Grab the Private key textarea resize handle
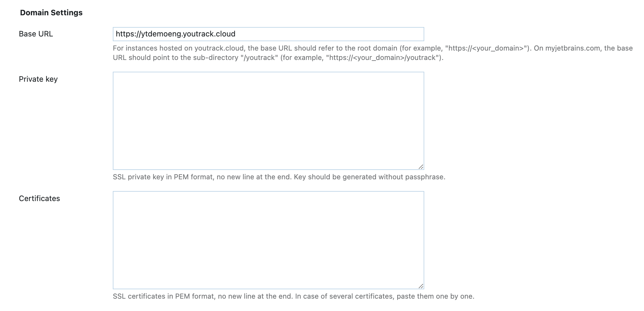This screenshot has width=644, height=311. click(421, 167)
